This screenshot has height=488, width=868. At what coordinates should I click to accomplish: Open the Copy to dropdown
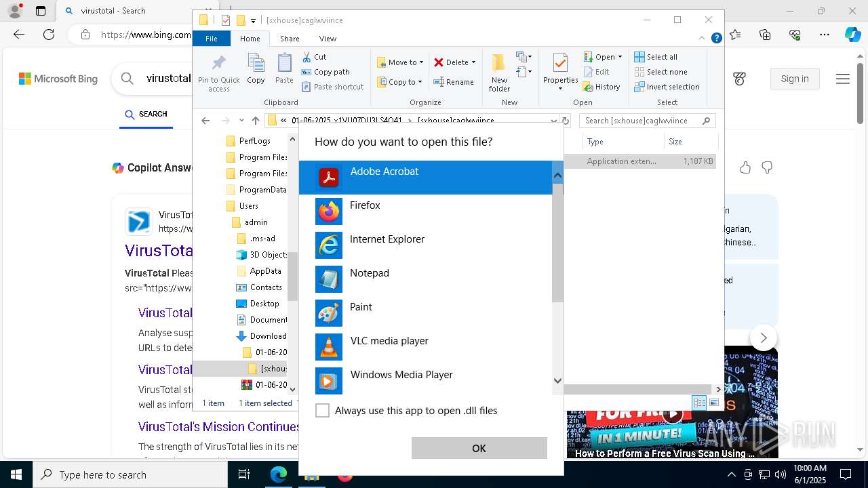pos(399,82)
